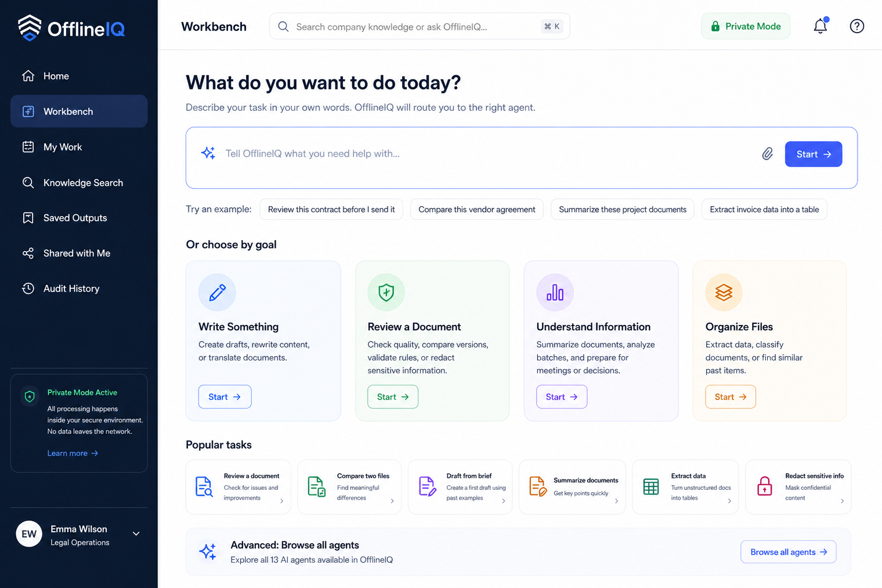Click the paperclip attach file icon
Viewport: 882px width, 588px height.
tap(768, 154)
